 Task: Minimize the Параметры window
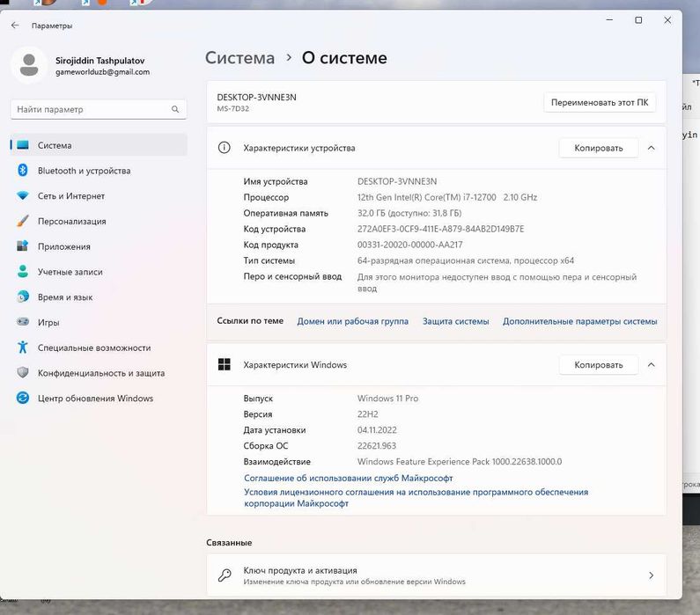(609, 20)
